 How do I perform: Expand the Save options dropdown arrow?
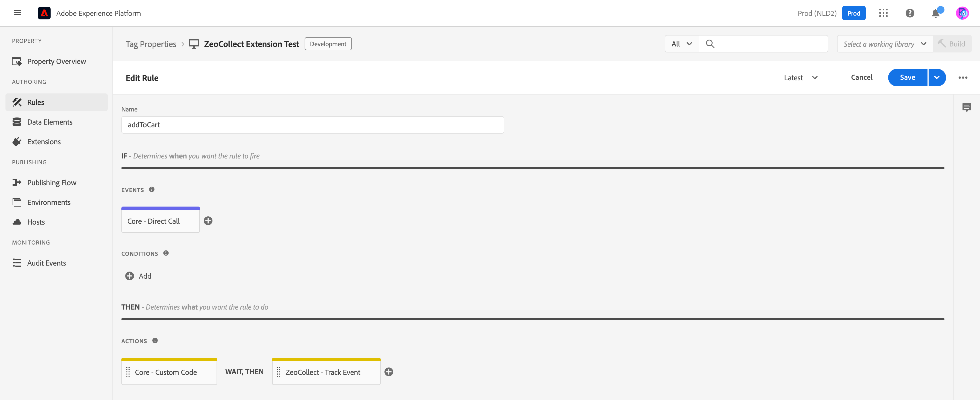pos(937,78)
